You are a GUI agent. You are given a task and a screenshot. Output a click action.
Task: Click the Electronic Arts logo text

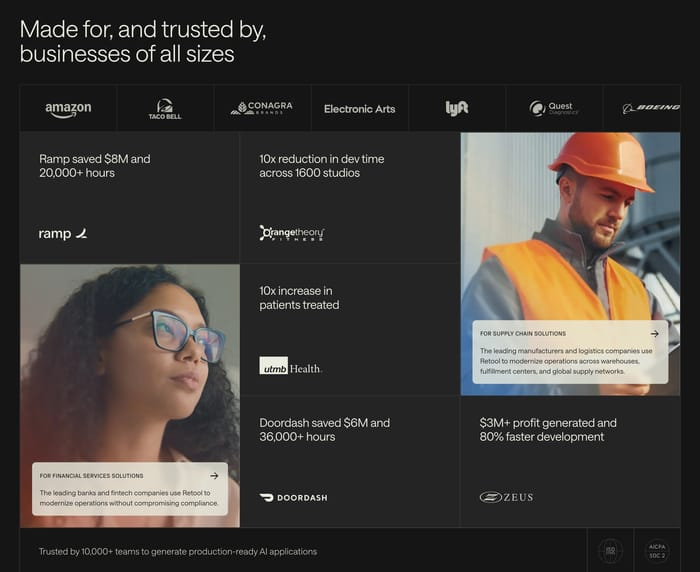[359, 109]
